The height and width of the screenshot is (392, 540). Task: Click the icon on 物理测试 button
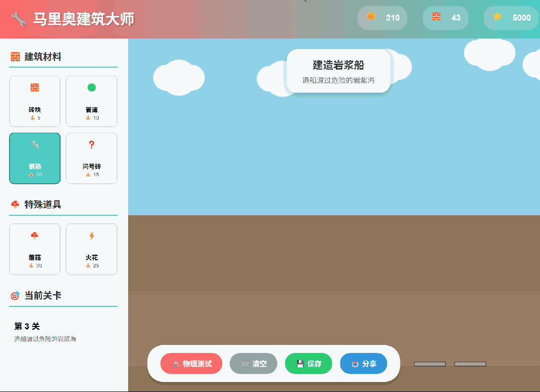(x=176, y=364)
